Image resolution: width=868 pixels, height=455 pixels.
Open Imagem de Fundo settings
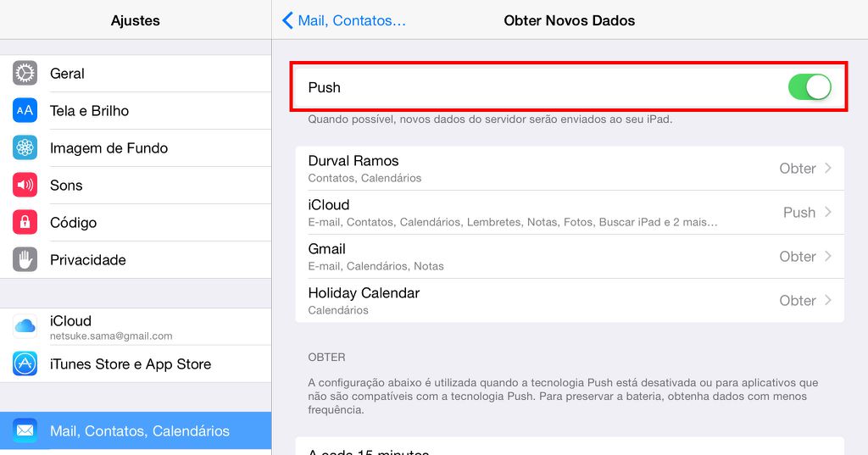(x=136, y=147)
